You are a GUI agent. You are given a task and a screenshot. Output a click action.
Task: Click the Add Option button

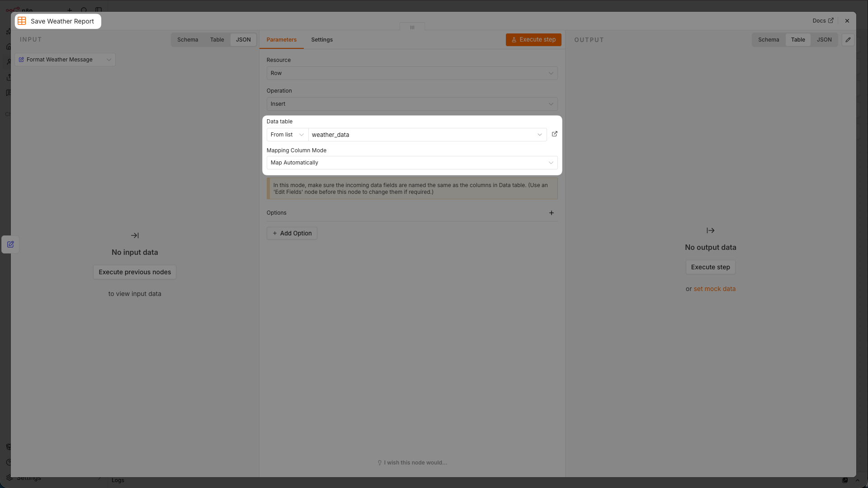(x=292, y=233)
